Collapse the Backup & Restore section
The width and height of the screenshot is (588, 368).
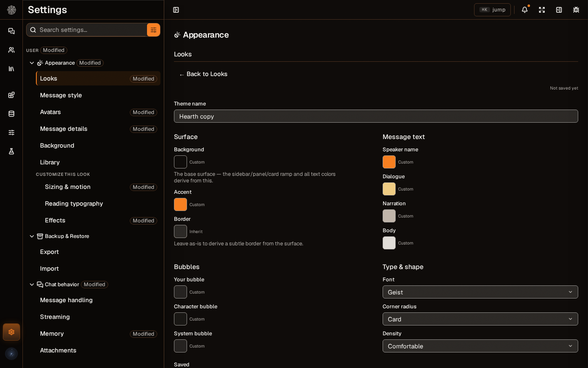point(32,236)
